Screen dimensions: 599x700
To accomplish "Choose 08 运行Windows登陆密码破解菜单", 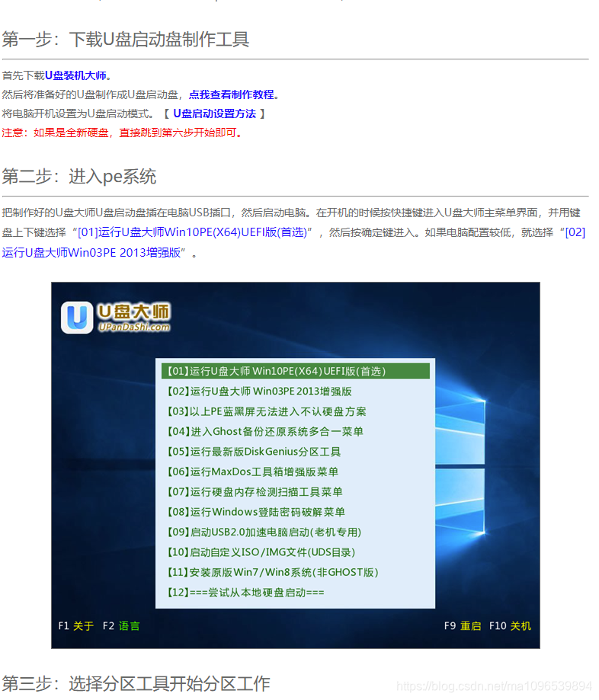I will [x=256, y=512].
